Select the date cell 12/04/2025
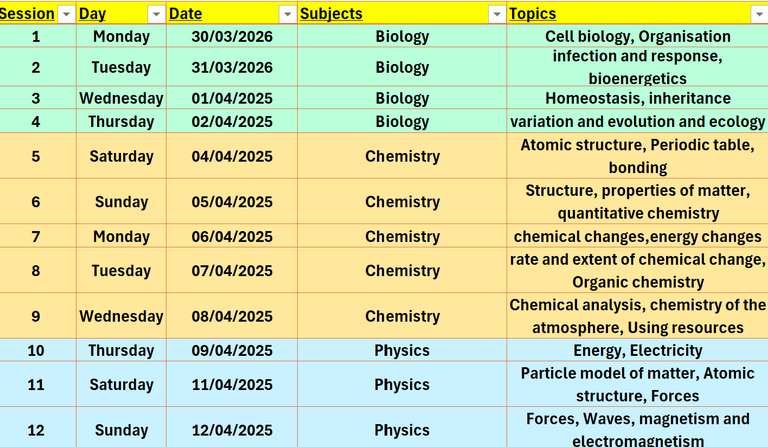Image resolution: width=768 pixels, height=447 pixels. click(x=232, y=430)
